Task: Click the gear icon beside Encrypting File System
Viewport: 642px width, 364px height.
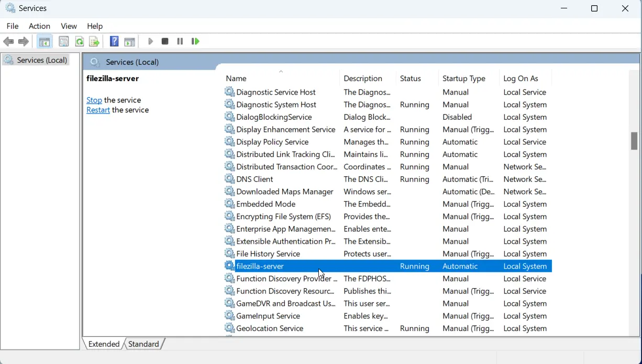Action: (229, 217)
